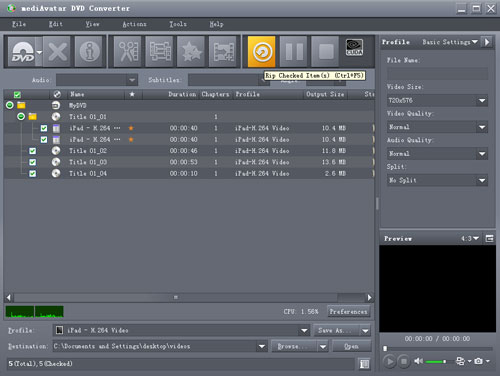Expand the Video Quality dropdown
This screenshot has width=500, height=376.
click(x=482, y=127)
